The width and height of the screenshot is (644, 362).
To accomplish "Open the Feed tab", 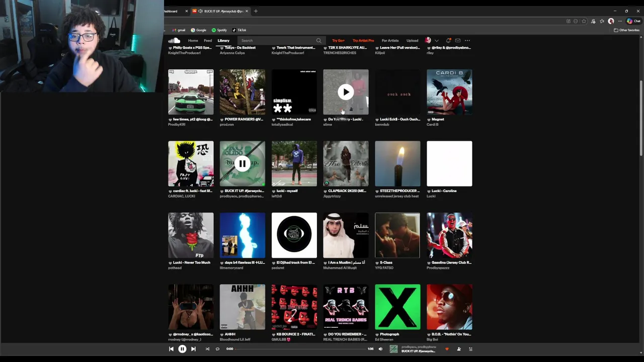I will point(208,41).
